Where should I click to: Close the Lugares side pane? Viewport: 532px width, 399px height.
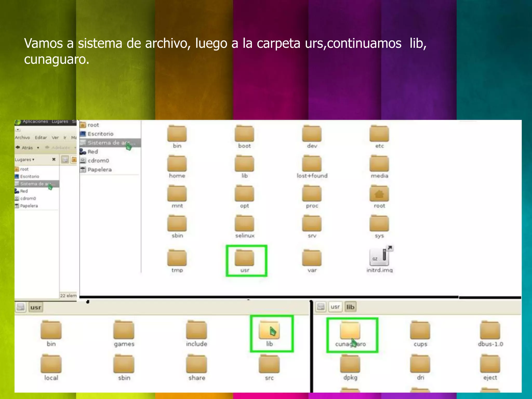54,159
